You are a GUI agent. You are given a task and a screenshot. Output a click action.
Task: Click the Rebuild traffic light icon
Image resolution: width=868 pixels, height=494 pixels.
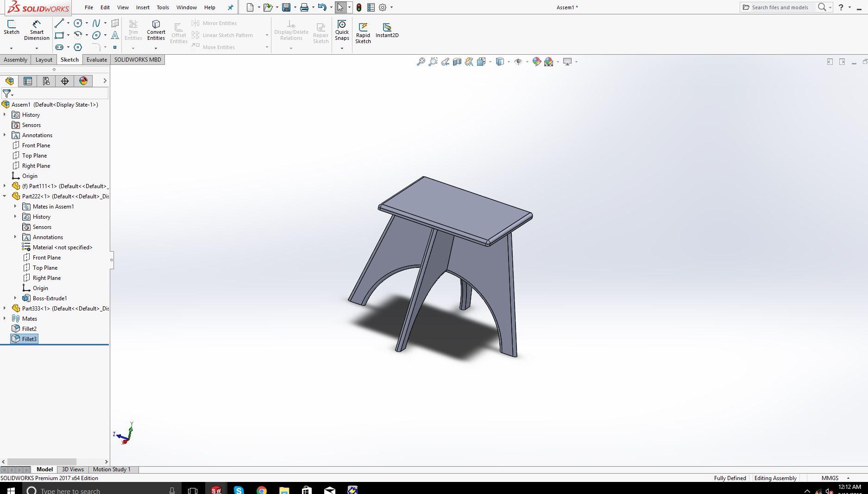pyautogui.click(x=359, y=7)
